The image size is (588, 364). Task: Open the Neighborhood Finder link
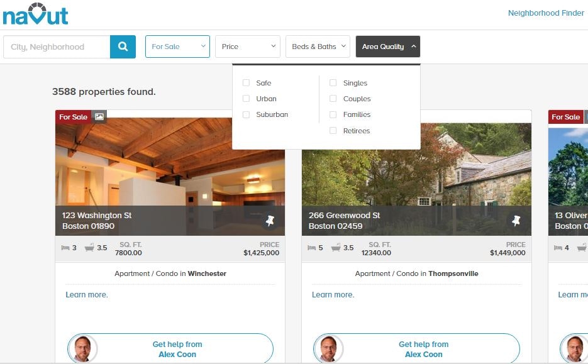click(546, 13)
